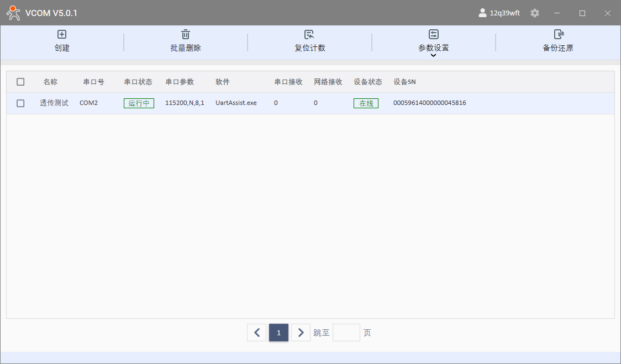Screen dimensions: 621x364
Task: Select page 1 in pagination
Action: pos(278,333)
